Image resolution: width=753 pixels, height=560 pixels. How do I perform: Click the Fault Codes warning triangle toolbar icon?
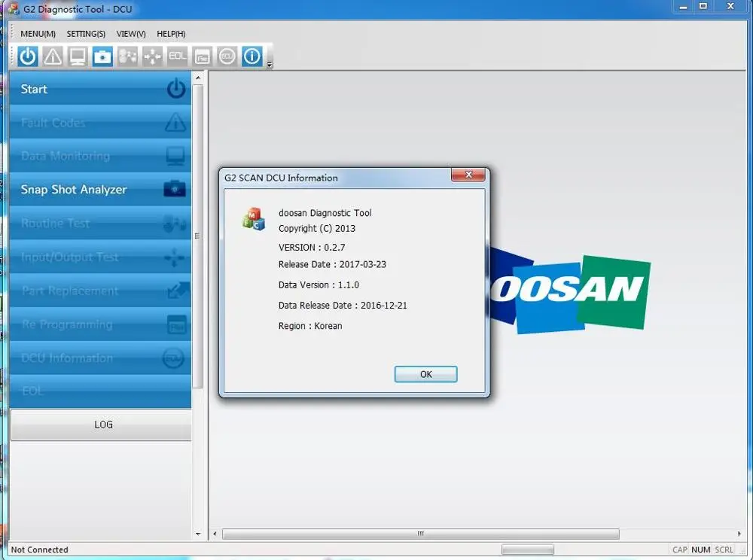(x=52, y=56)
